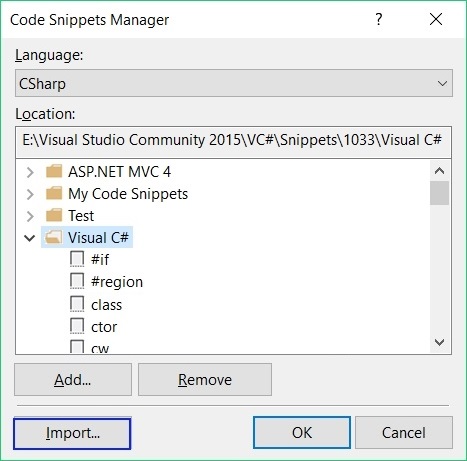Viewport: 467px width, 461px height.
Task: Click the ctor snippet file icon
Action: tap(77, 326)
